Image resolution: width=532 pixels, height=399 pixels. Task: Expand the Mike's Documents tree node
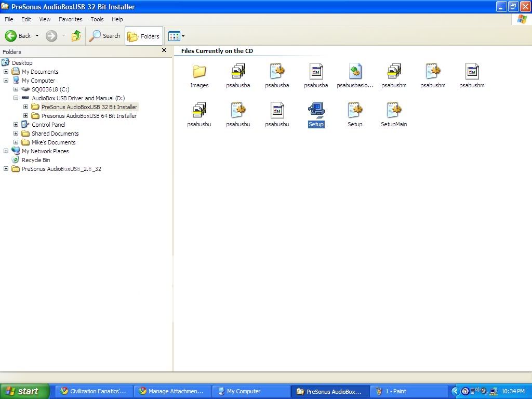coord(16,142)
